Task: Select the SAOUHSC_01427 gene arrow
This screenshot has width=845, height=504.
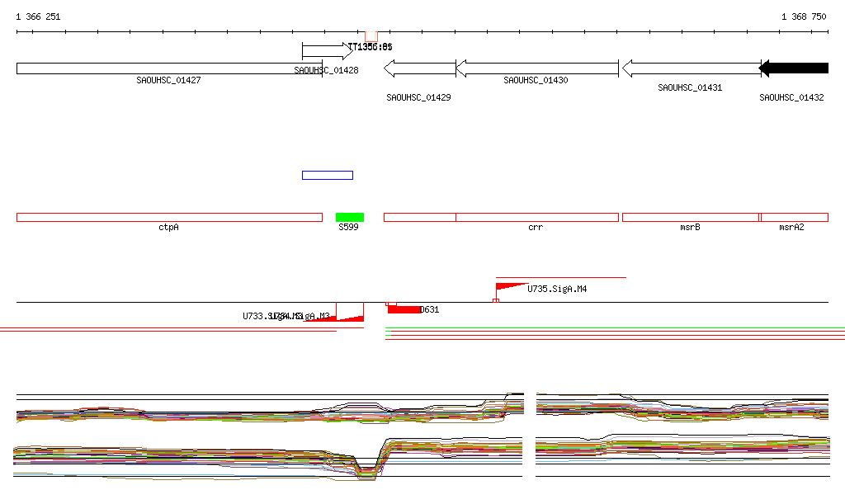Action: pyautogui.click(x=169, y=68)
